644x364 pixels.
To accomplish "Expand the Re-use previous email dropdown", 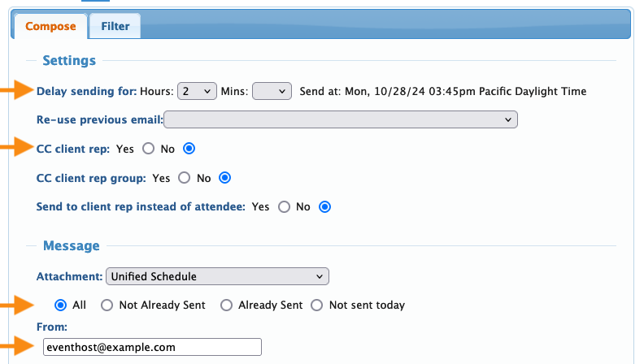I will click(341, 119).
